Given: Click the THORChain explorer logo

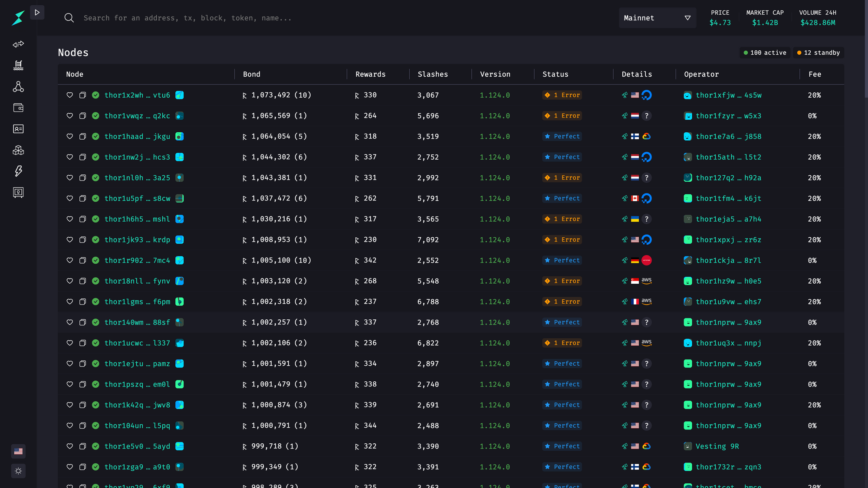Looking at the screenshot, I should coord(18,18).
